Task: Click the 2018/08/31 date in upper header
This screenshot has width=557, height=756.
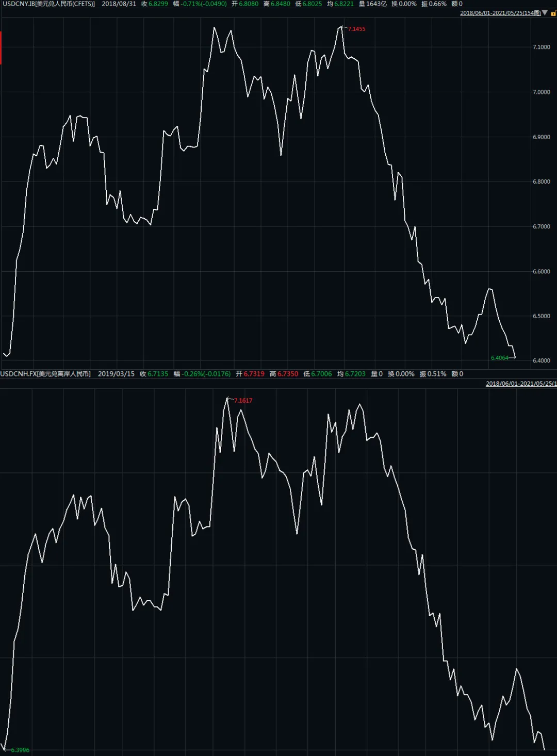Action: click(119, 4)
